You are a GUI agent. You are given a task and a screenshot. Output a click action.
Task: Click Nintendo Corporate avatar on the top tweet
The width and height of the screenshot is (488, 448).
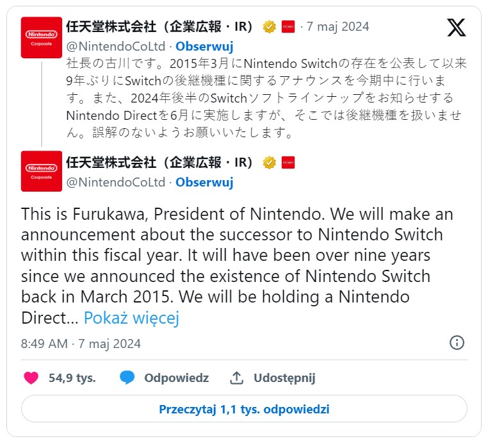pyautogui.click(x=41, y=37)
